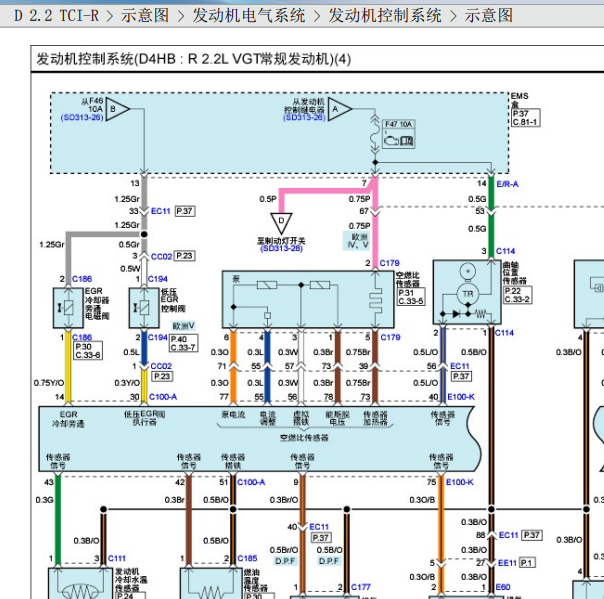The width and height of the screenshot is (604, 599).
Task: Select connector C114 at pin 3
Action: tap(505, 251)
